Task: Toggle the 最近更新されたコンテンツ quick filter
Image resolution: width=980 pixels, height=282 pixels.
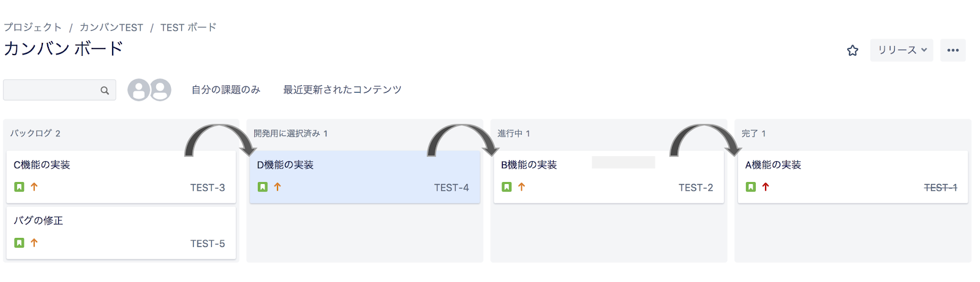Action: click(342, 90)
